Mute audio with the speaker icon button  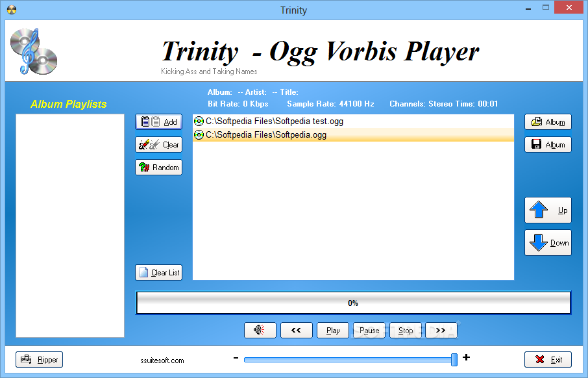coord(260,331)
